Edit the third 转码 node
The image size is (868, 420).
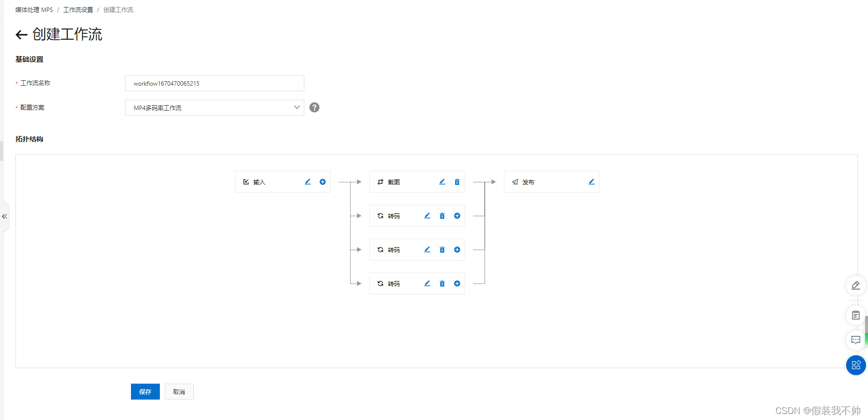coord(427,283)
